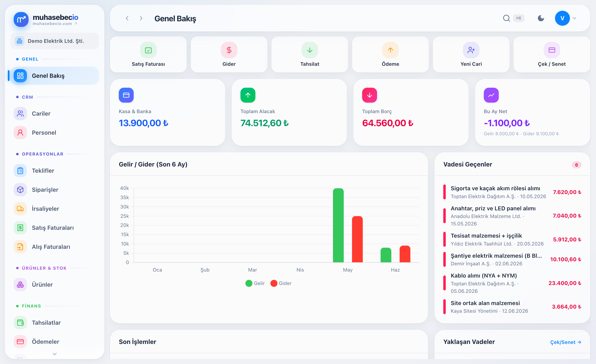Viewport: 596px width, 364px height.
Task: Expand the user avatar dropdown
Action: 574,18
